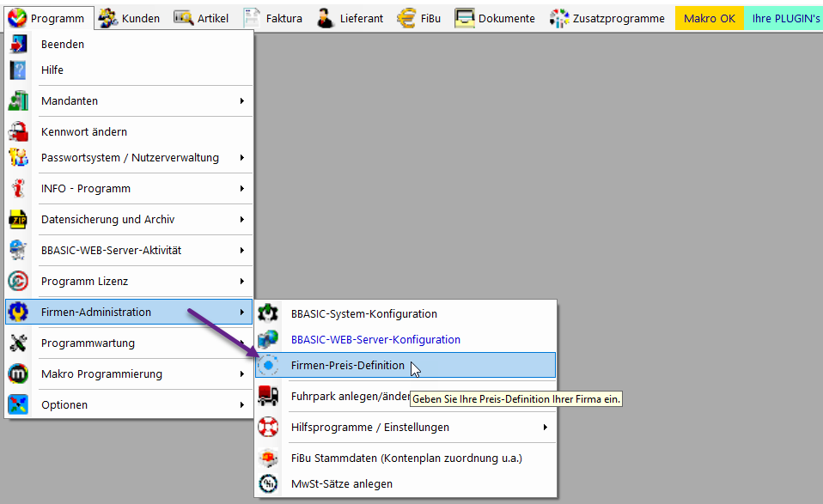
Task: Select MwSt-Sätze anlegen entry
Action: [x=405, y=483]
